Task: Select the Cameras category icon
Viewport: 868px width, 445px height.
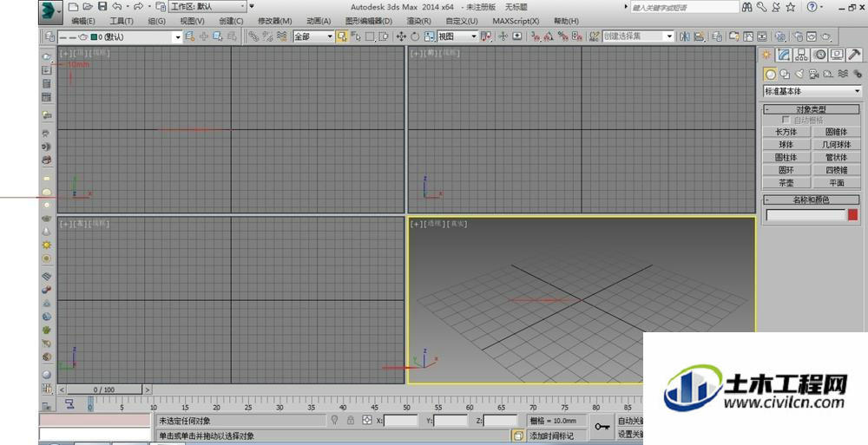Action: tap(814, 74)
